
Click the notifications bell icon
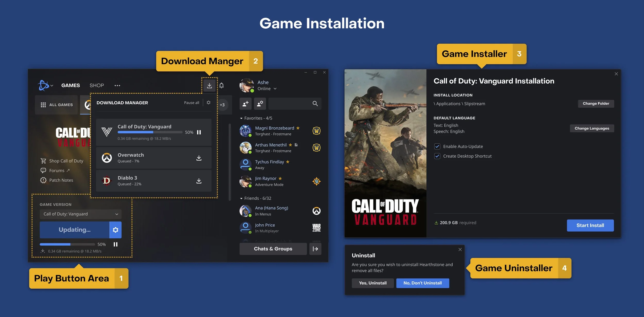pyautogui.click(x=222, y=85)
